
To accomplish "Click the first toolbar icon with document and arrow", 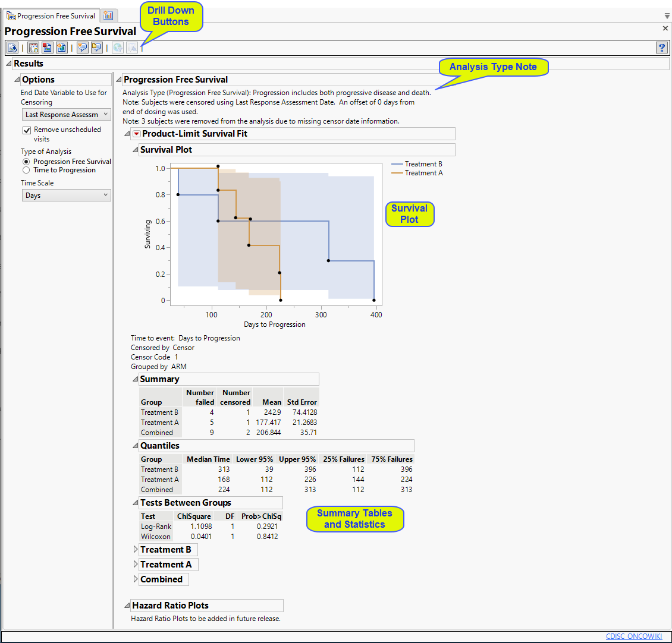I will [x=12, y=48].
